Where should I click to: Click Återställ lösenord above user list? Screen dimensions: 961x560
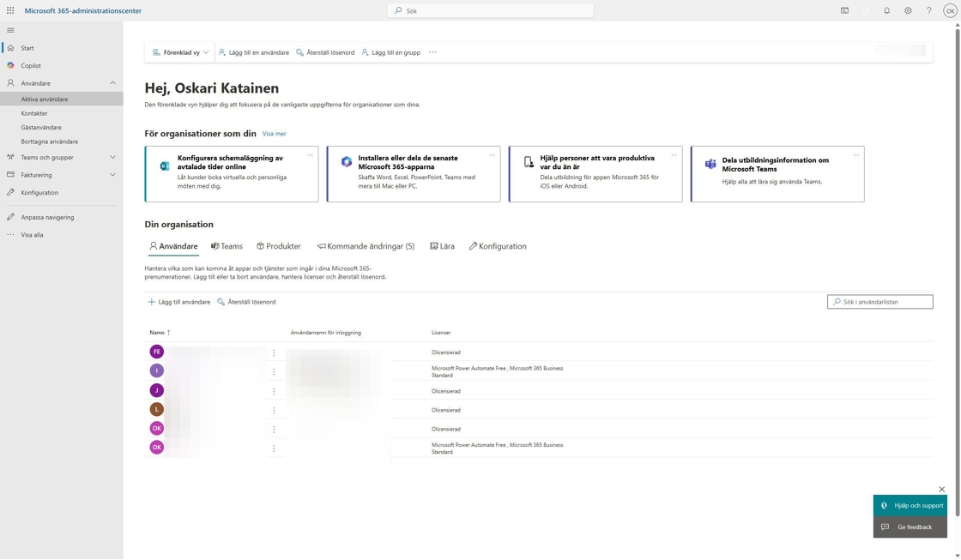click(x=246, y=302)
